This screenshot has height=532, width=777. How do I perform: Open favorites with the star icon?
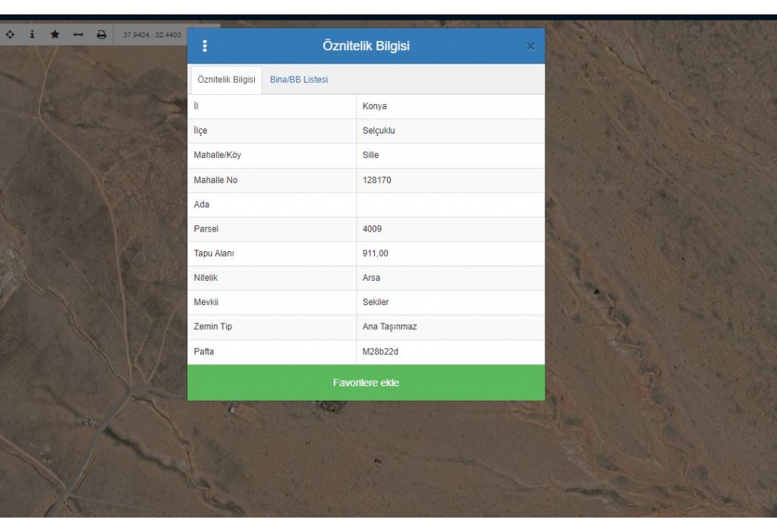[x=55, y=34]
